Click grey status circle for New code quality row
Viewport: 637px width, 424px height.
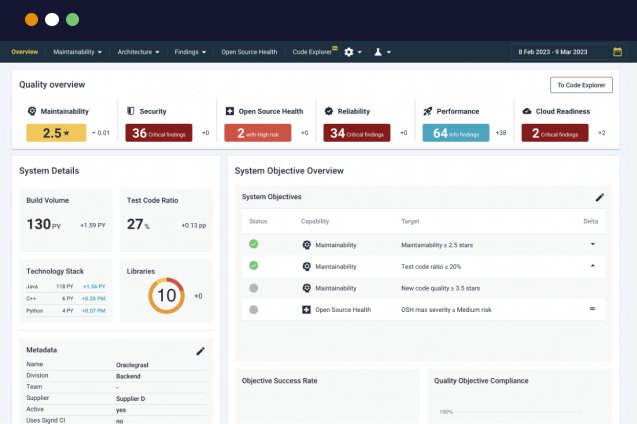[x=254, y=288]
